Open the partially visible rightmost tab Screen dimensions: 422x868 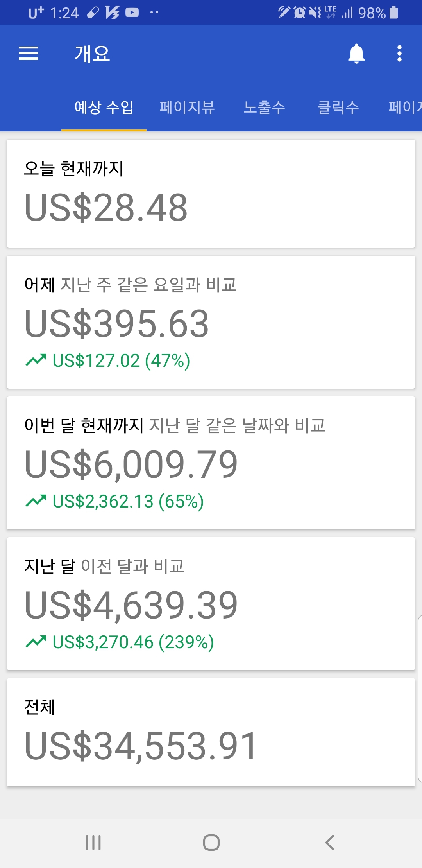click(405, 108)
